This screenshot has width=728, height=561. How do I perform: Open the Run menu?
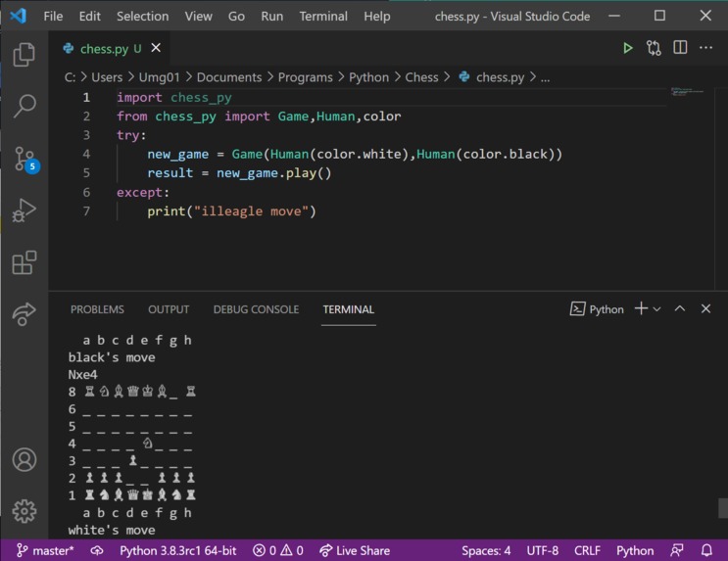(272, 17)
